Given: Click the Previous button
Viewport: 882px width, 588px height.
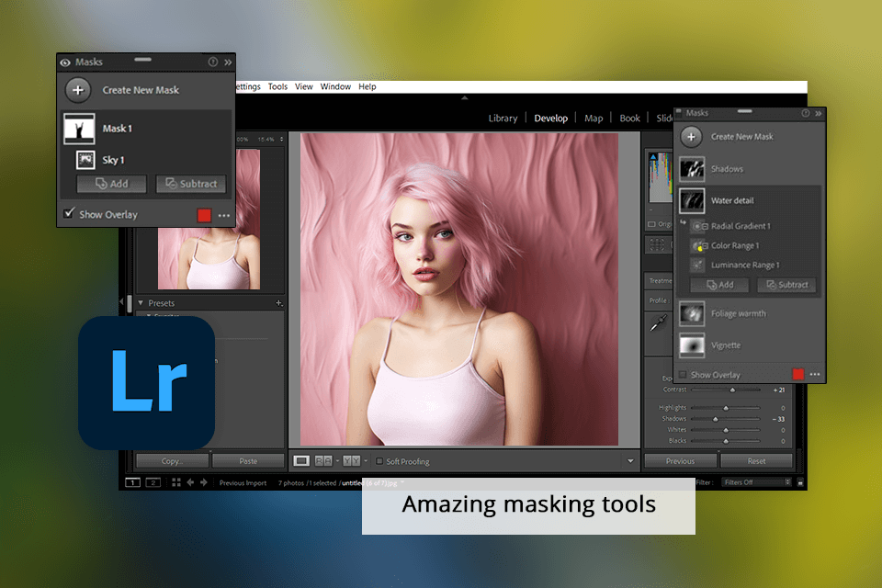Looking at the screenshot, I should [x=681, y=461].
